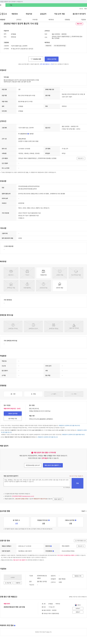Open the 실업급여 main menu
The height and width of the screenshot is (644, 87).
(43, 14)
